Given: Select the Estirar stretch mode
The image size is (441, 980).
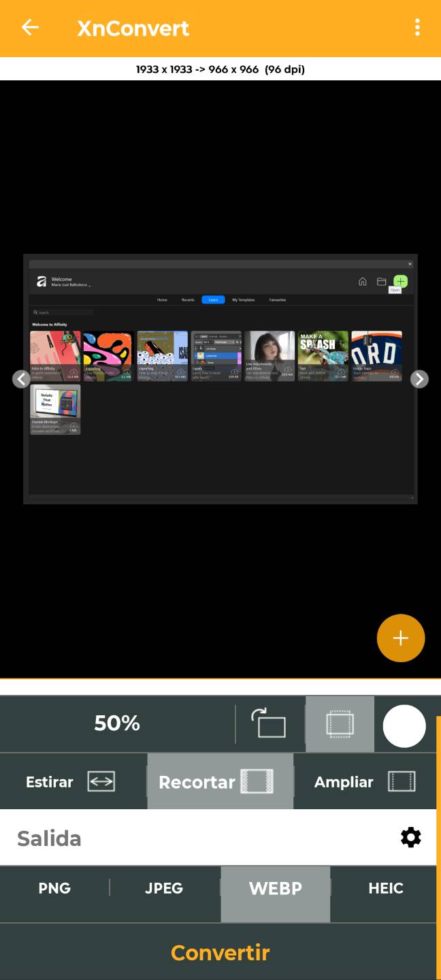Looking at the screenshot, I should click(73, 781).
